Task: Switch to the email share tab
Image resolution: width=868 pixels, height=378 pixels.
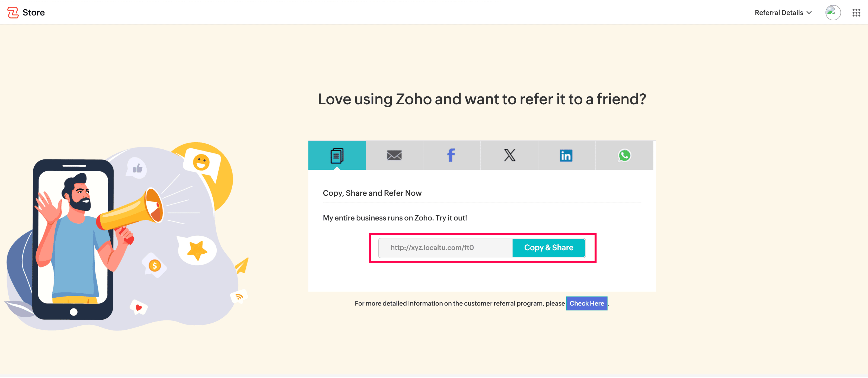Action: (x=394, y=155)
